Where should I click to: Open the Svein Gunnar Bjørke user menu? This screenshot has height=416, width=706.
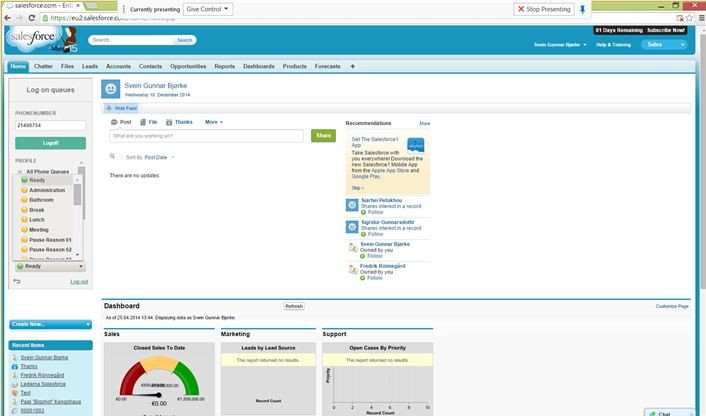560,45
